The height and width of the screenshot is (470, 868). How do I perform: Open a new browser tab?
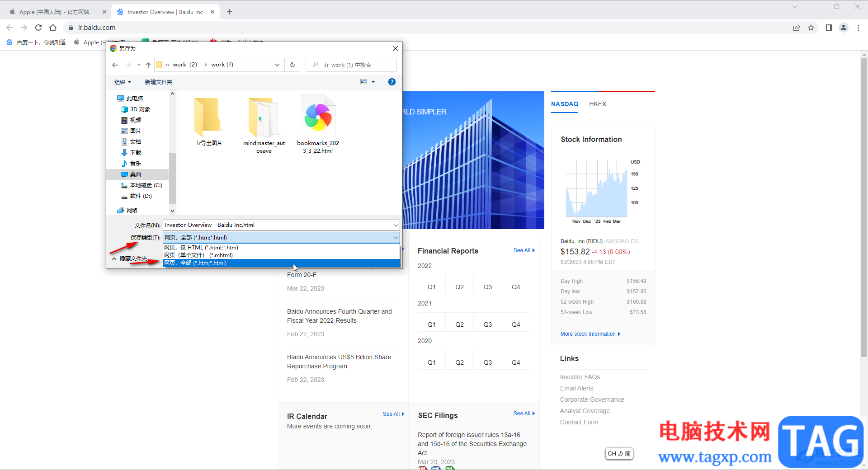(x=230, y=12)
